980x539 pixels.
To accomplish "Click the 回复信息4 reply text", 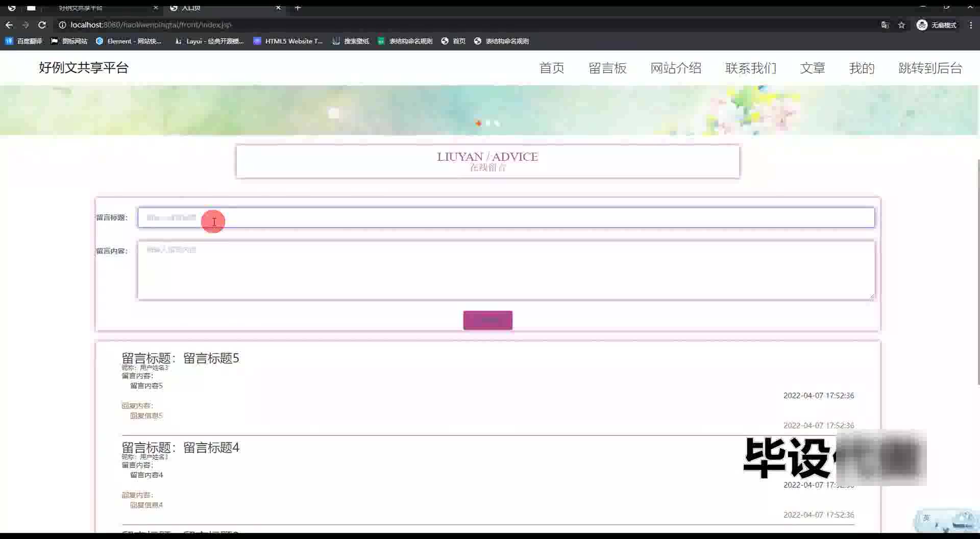I will 146,505.
